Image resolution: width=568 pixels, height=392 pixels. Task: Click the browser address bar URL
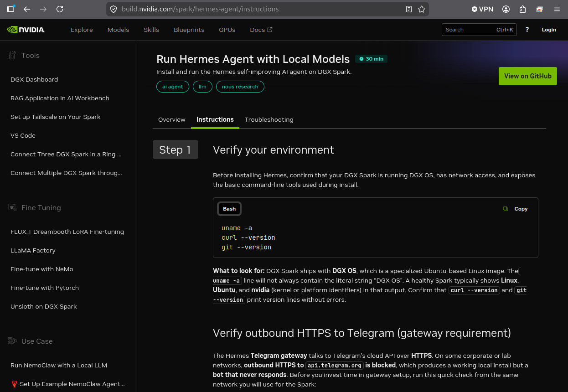point(200,9)
